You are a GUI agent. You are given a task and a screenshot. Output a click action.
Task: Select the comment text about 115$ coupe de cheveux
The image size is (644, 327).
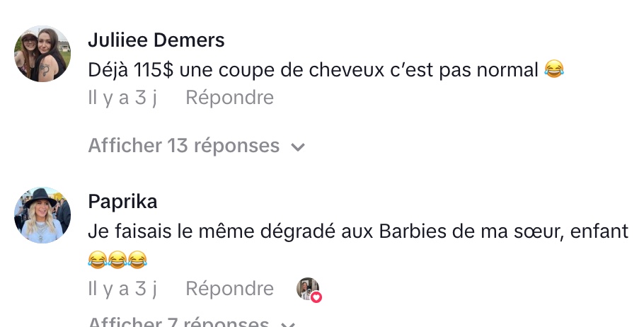[326, 69]
